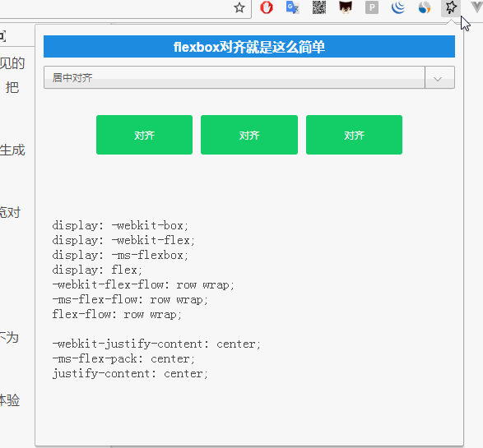Click the flexbox对齐就是这么简单 blue header
The height and width of the screenshot is (448, 483).
(x=249, y=47)
